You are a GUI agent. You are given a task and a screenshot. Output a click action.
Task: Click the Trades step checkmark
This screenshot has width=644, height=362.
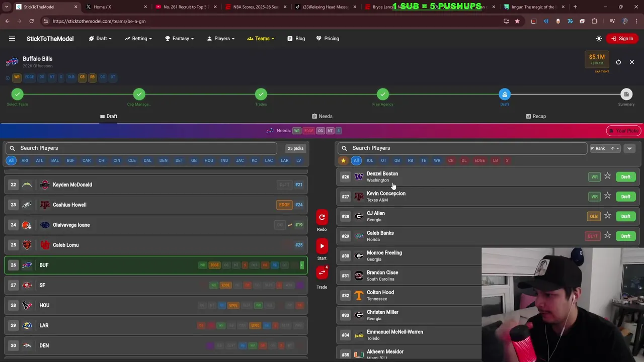pyautogui.click(x=261, y=95)
